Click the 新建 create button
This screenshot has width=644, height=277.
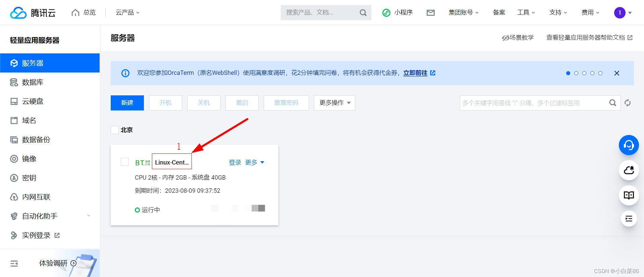click(127, 103)
